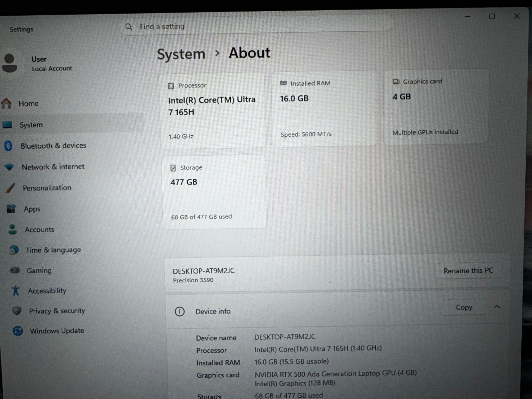Click the Gaming controller icon
The image size is (532, 399).
coord(15,270)
